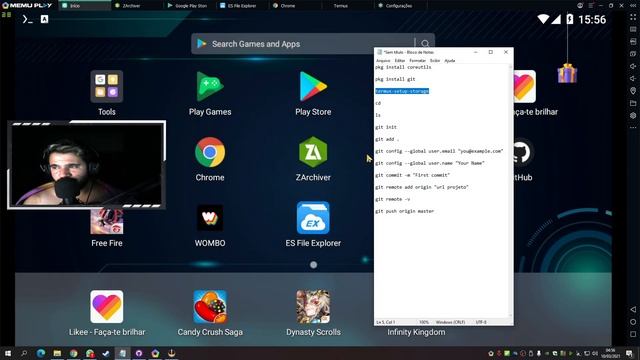Open the Arquivo menu in Notepad
The image size is (640, 360).
(x=383, y=60)
